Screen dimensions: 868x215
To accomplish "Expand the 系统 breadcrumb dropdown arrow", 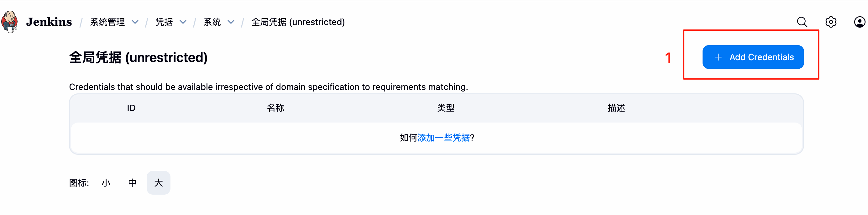I will (x=231, y=22).
